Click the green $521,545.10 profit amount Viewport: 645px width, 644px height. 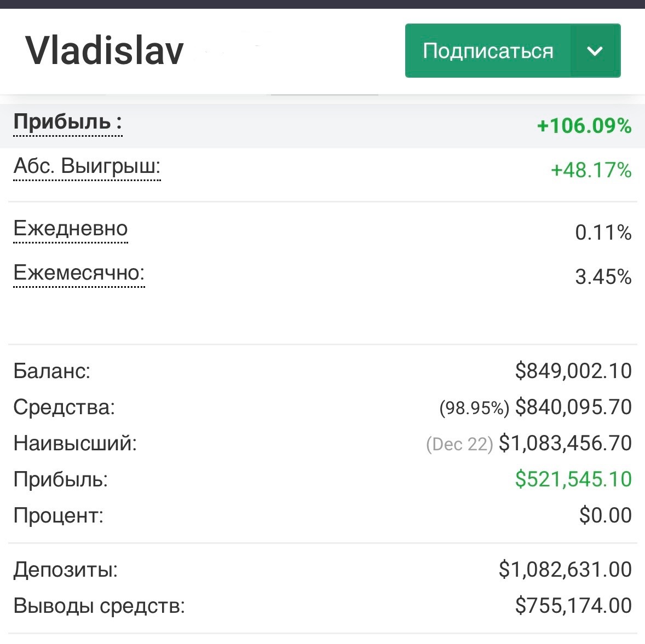coord(573,479)
